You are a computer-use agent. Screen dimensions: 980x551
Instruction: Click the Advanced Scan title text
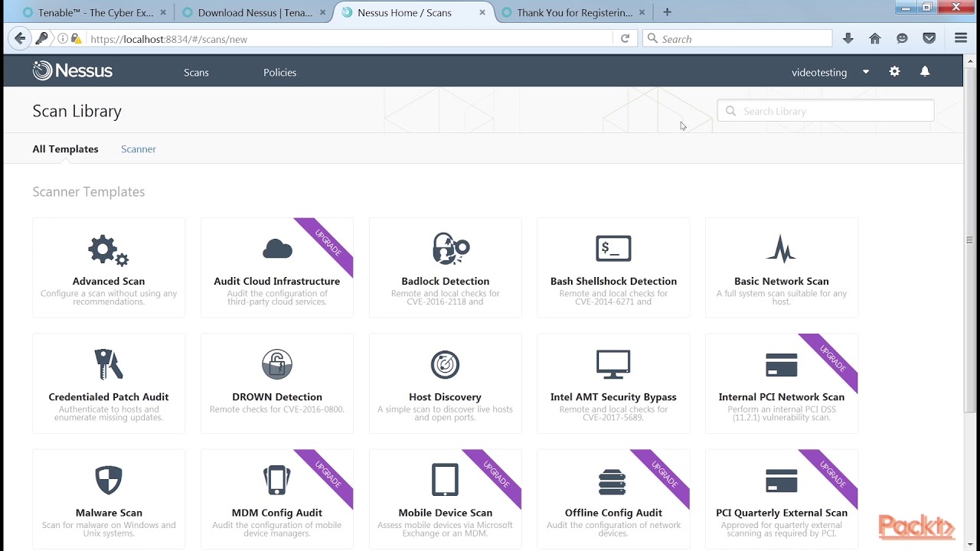(x=109, y=281)
